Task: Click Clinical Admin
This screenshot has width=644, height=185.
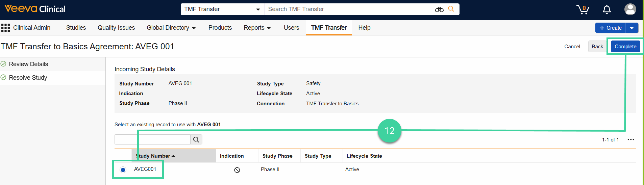Action: 32,28
